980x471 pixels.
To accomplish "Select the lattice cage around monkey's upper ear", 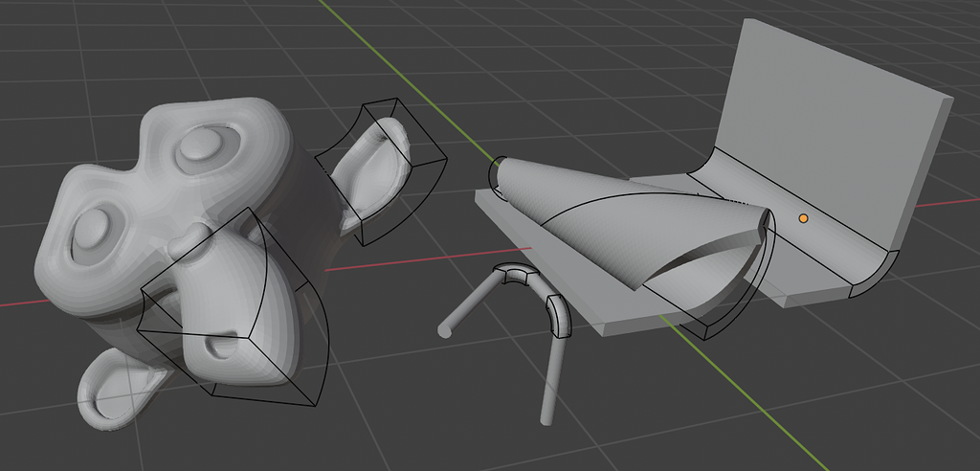I will click(x=381, y=172).
